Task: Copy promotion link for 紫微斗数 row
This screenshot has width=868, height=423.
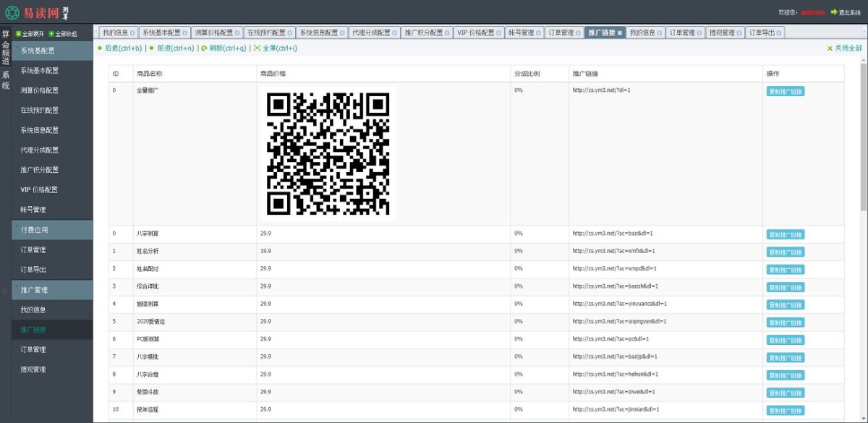Action: [785, 393]
